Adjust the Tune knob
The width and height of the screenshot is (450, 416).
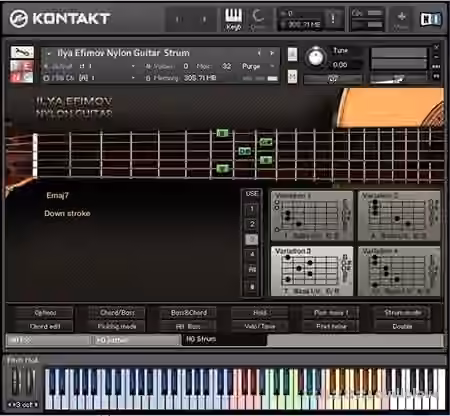pos(315,57)
